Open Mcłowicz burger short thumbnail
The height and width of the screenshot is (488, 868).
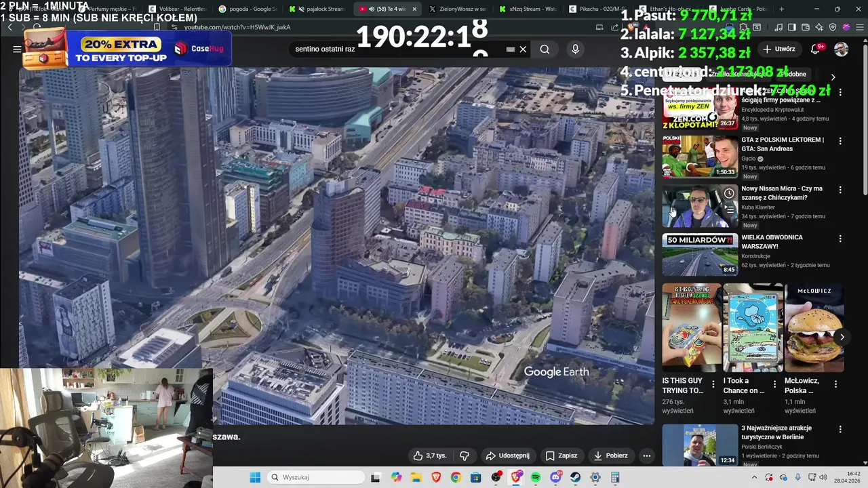click(x=814, y=327)
